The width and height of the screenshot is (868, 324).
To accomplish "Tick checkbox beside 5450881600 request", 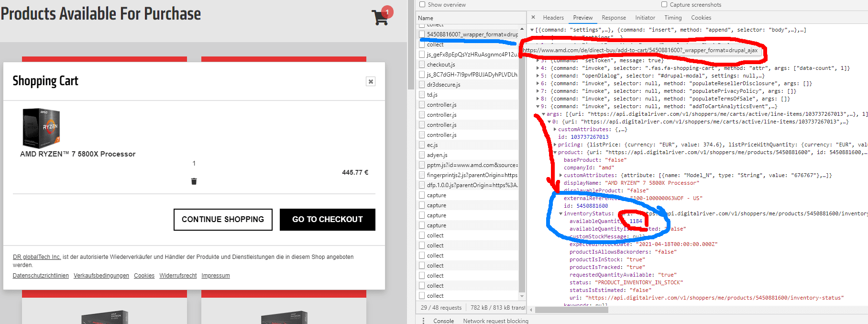I will pos(422,34).
